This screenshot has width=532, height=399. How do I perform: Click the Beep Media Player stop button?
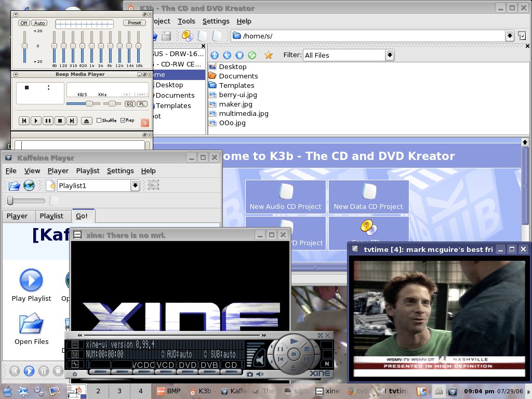pos(60,121)
